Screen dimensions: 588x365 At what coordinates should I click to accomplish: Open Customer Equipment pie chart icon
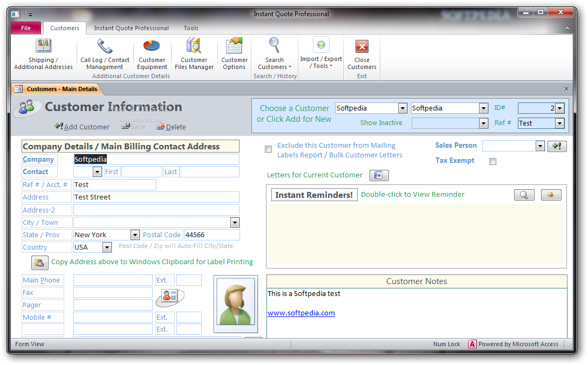click(x=152, y=46)
